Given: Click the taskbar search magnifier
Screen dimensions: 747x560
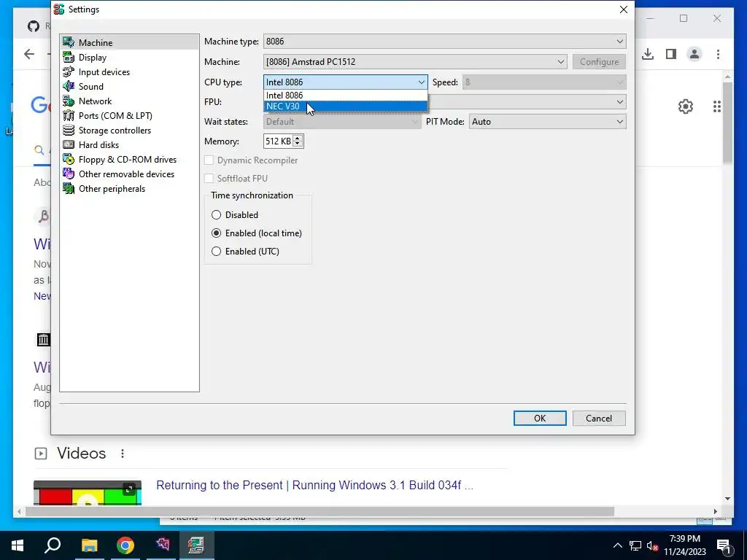Looking at the screenshot, I should (x=53, y=545).
